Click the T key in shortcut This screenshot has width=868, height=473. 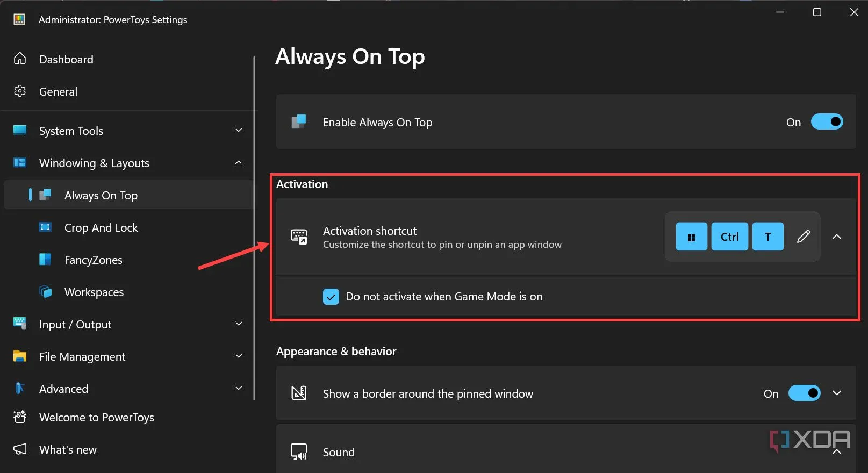[768, 236]
